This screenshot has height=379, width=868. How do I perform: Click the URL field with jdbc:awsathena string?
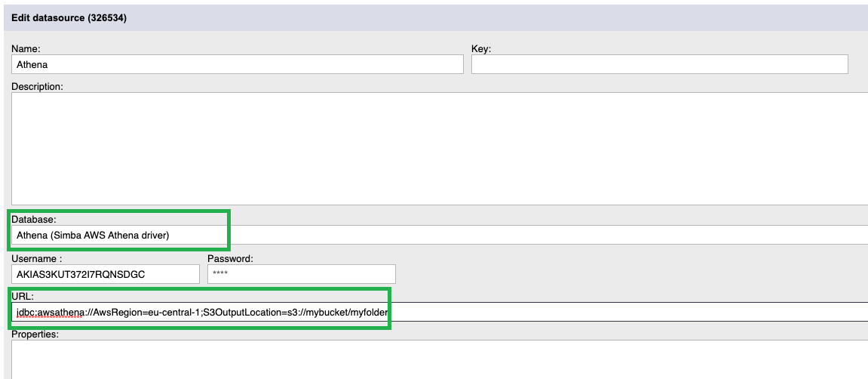coord(440,312)
